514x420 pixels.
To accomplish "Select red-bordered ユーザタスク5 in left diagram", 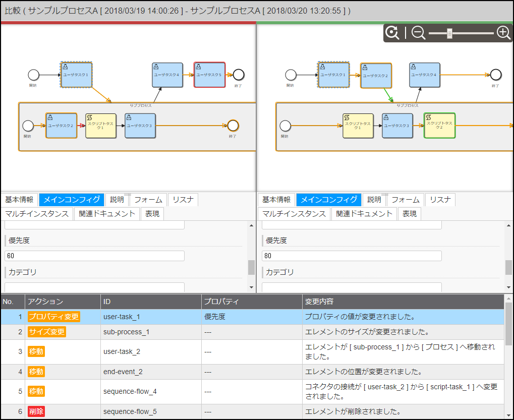I will 209,75.
